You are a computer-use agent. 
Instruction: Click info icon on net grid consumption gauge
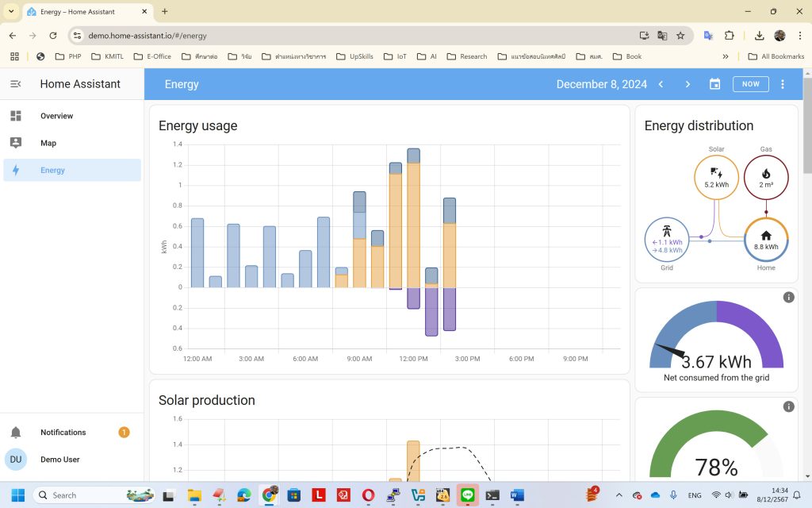[788, 297]
